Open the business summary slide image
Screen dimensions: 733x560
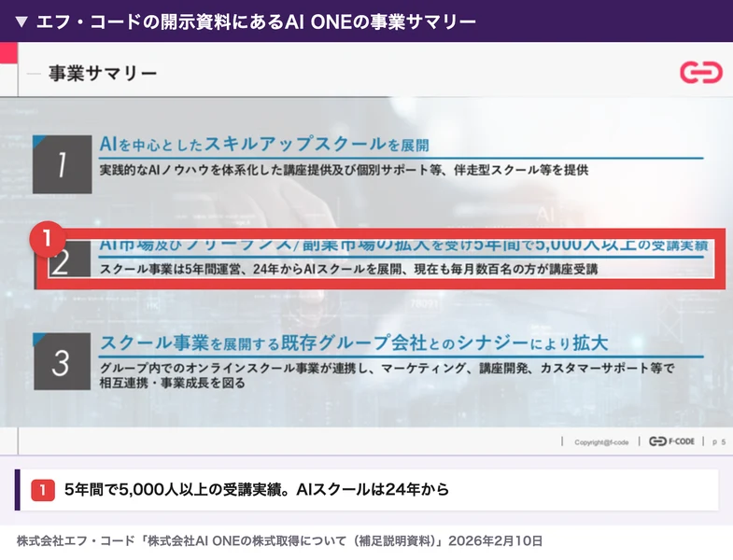(x=366, y=248)
